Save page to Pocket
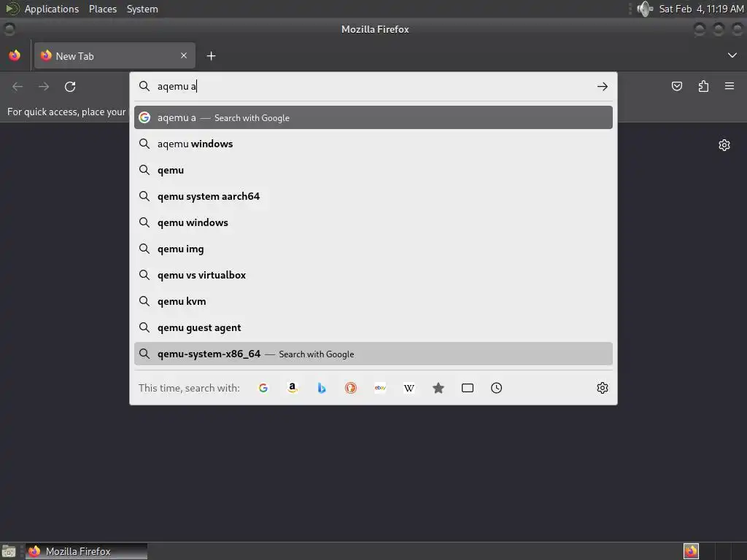The width and height of the screenshot is (747, 560). (677, 86)
